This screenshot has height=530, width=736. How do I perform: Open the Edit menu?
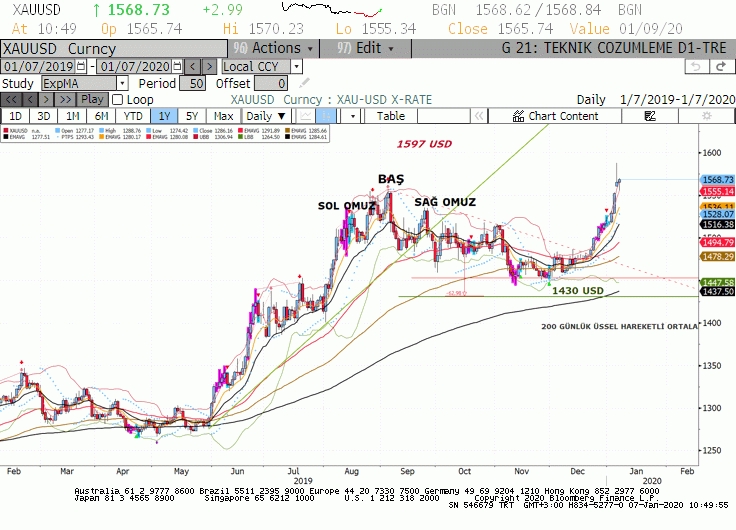click(x=366, y=48)
